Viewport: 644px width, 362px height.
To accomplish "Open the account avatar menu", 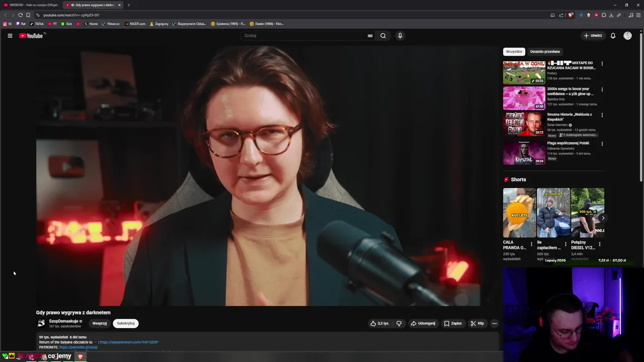I will click(627, 36).
